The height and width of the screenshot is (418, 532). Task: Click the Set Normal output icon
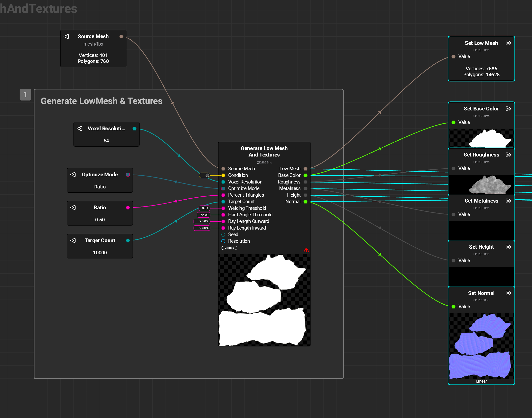(508, 293)
